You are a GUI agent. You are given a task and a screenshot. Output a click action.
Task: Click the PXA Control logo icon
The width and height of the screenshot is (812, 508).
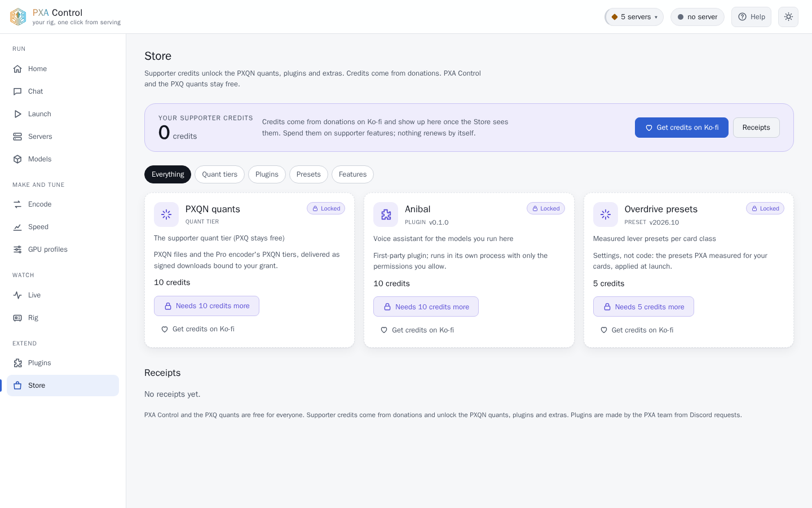coord(18,17)
